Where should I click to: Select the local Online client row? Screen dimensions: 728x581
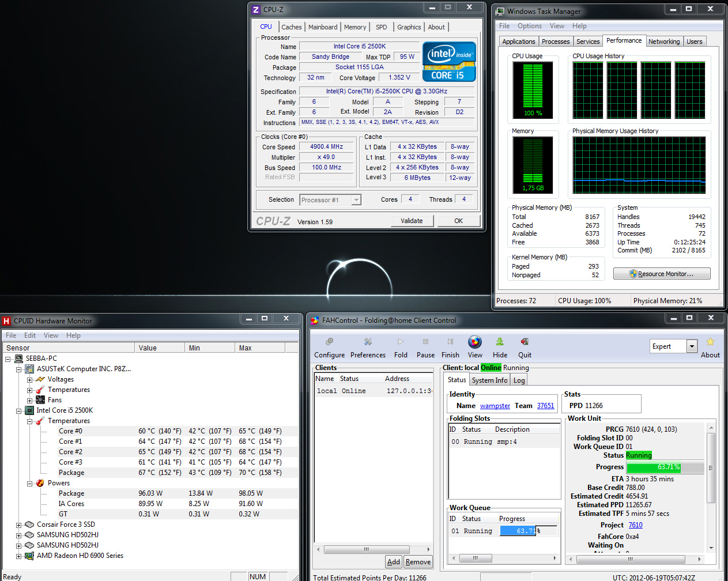[374, 391]
